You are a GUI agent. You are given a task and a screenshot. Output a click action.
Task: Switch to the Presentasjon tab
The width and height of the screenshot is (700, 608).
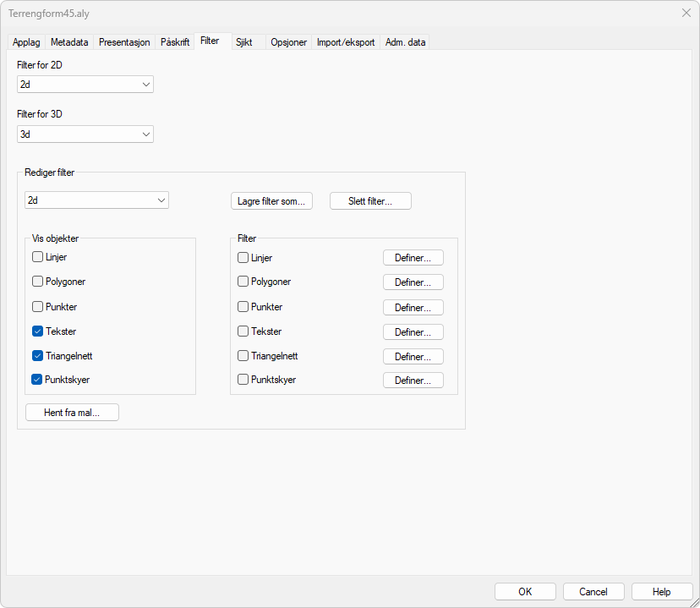coord(124,42)
